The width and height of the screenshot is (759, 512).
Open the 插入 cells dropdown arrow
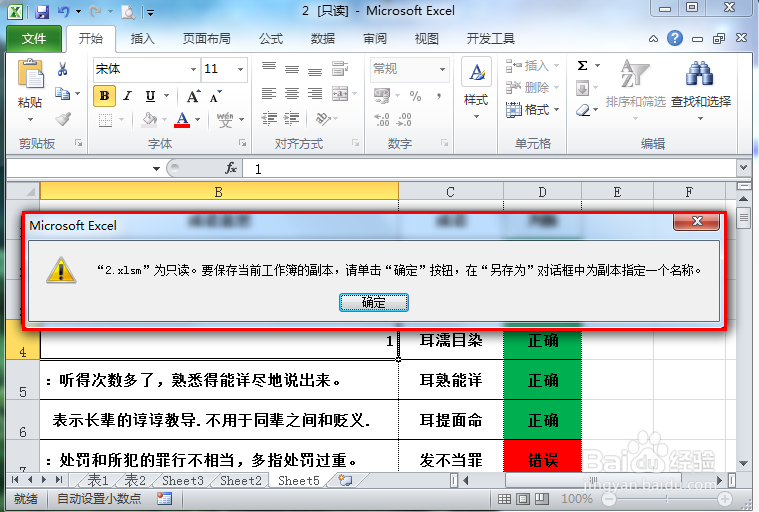pos(556,65)
